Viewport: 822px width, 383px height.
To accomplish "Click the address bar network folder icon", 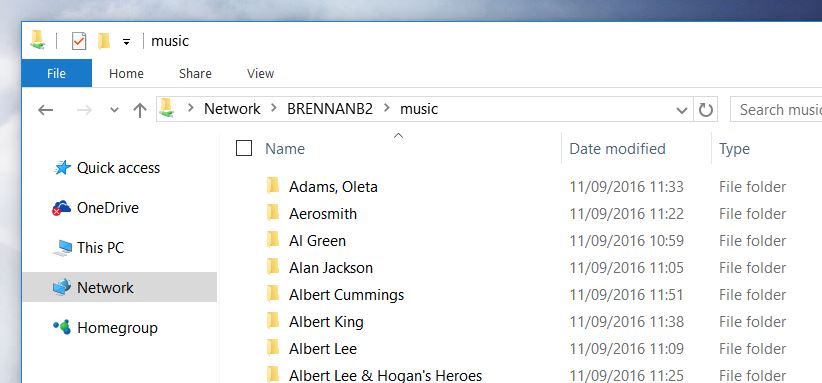I will tap(167, 108).
